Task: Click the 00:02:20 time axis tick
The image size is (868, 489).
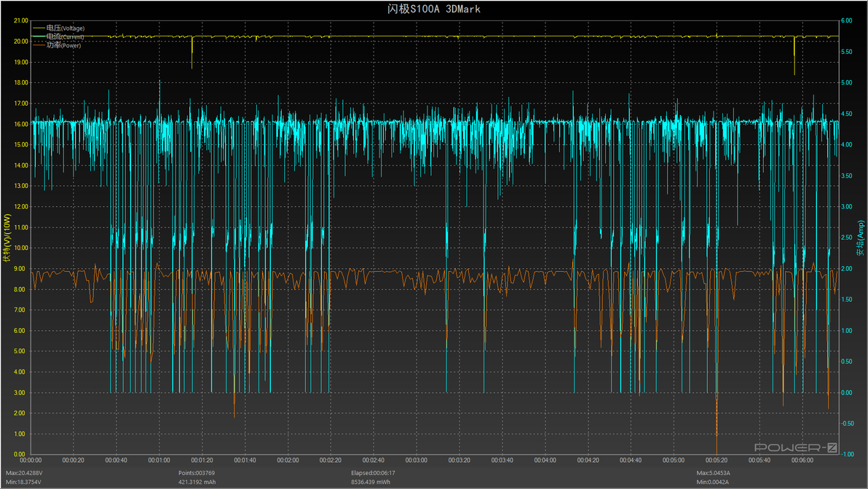Action: tap(331, 460)
